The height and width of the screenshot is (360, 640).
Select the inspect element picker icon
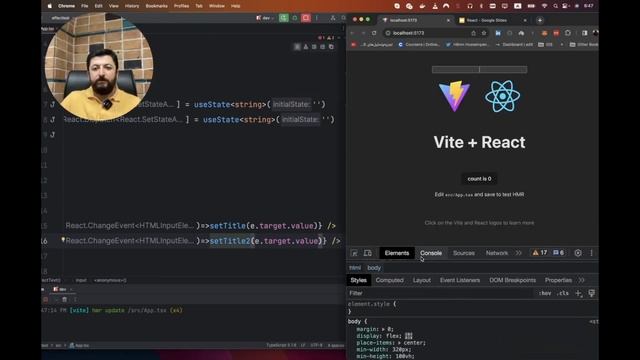tap(354, 253)
